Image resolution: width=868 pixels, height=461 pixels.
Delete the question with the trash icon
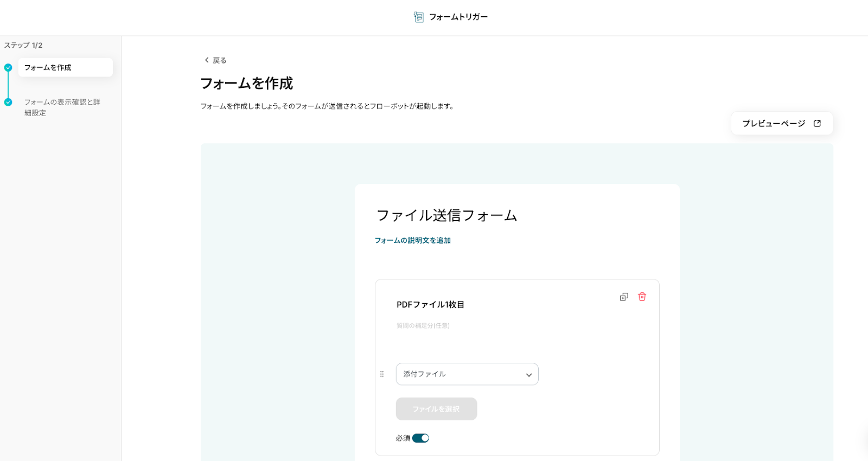click(642, 297)
